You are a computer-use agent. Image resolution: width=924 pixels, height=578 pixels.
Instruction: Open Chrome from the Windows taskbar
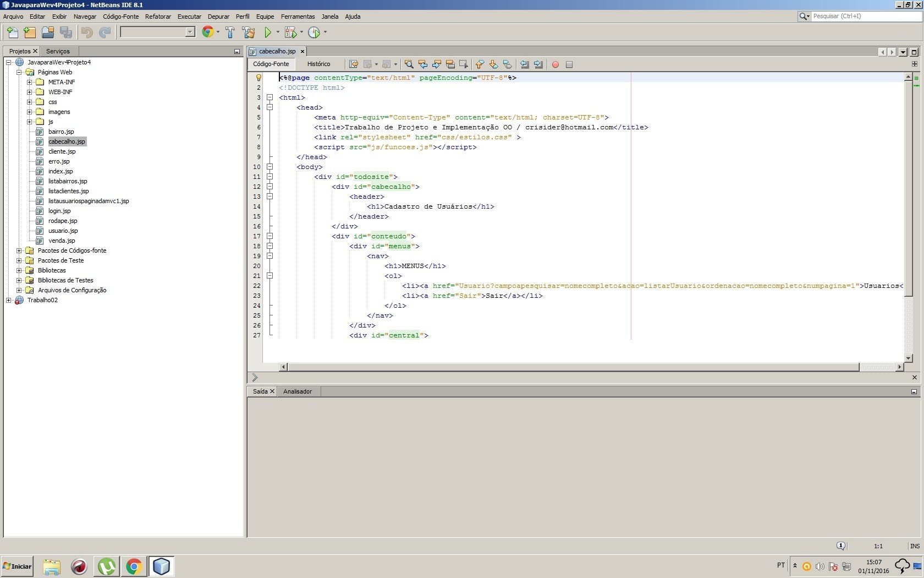tap(134, 566)
